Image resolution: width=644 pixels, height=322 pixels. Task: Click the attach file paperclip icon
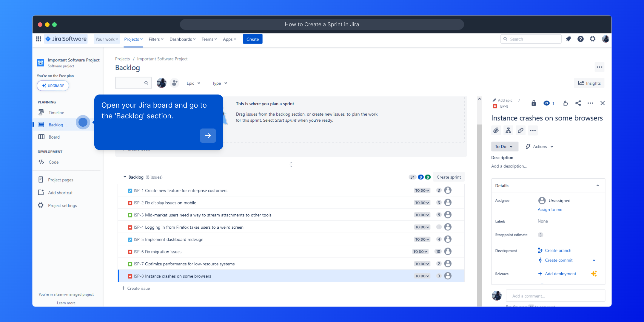coord(496,131)
